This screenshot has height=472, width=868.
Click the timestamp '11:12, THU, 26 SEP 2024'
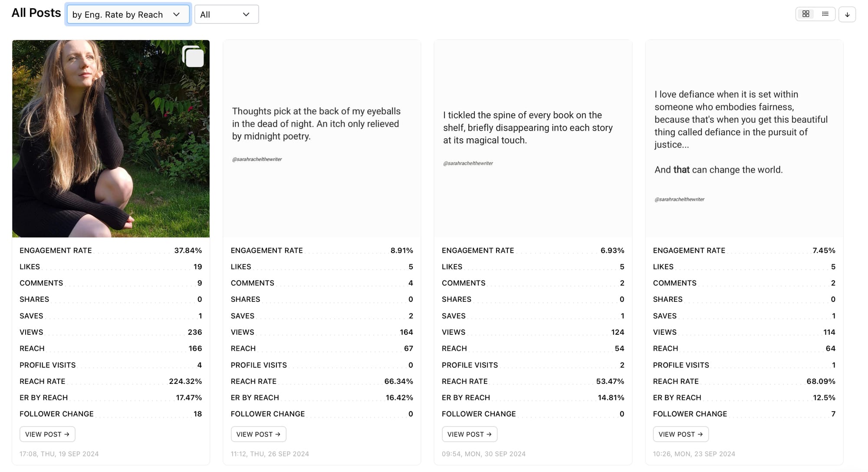[270, 454]
